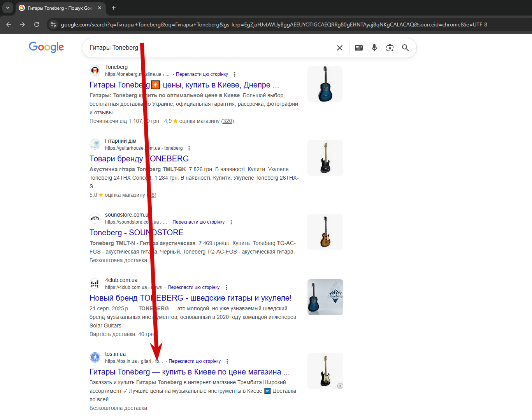532x420 pixels.
Task: Click the address bar URL
Action: point(274,24)
